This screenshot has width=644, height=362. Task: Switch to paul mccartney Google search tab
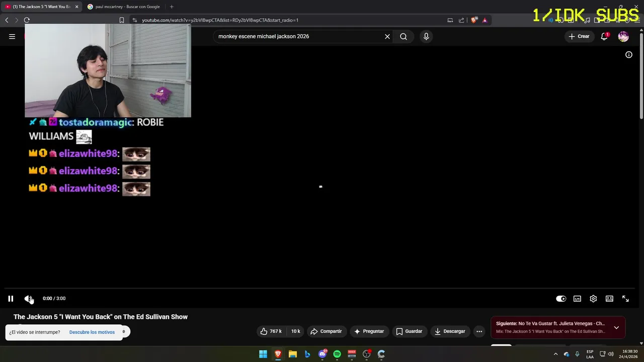(x=124, y=7)
